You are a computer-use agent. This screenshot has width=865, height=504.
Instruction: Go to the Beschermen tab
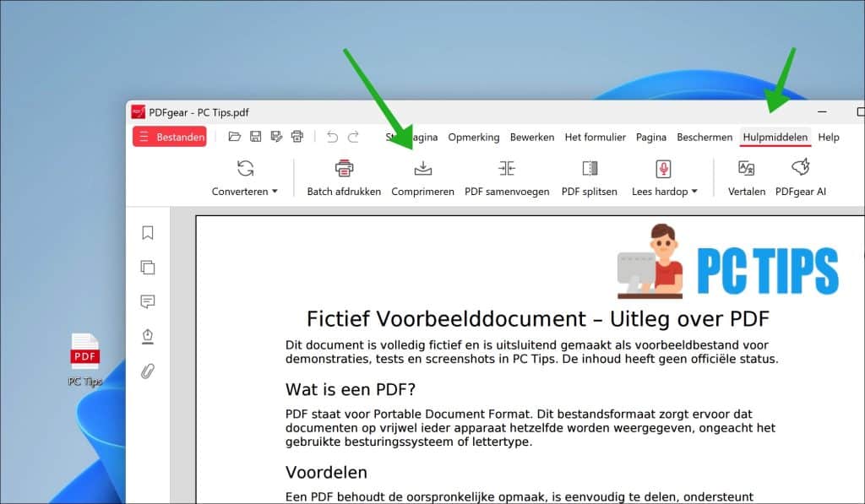(705, 137)
